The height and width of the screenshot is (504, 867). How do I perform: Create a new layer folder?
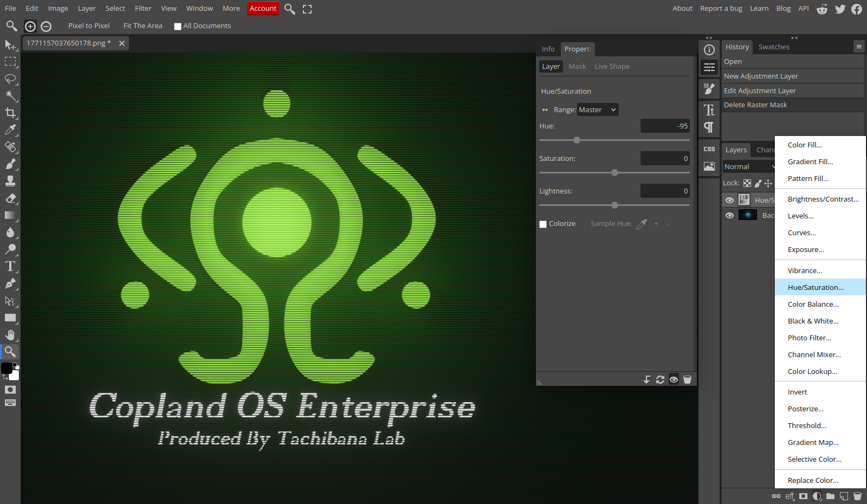[830, 496]
